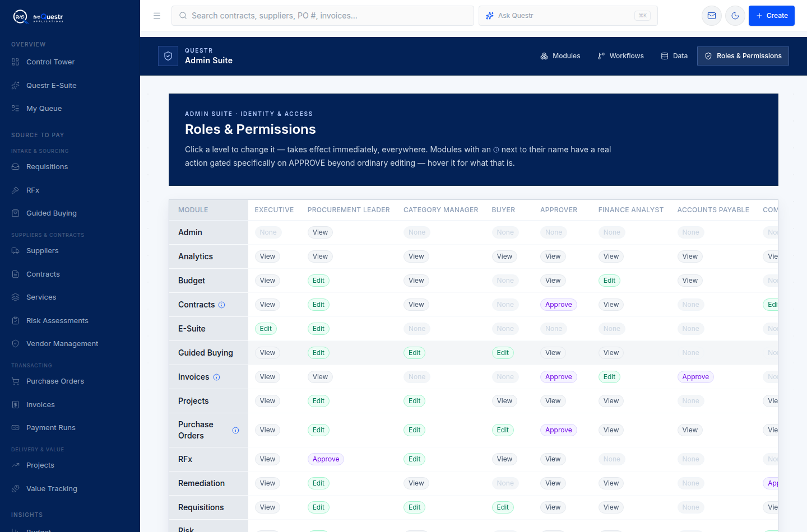The height and width of the screenshot is (532, 807).
Task: Change Admin Procurement Leader View level
Action: 320,232
